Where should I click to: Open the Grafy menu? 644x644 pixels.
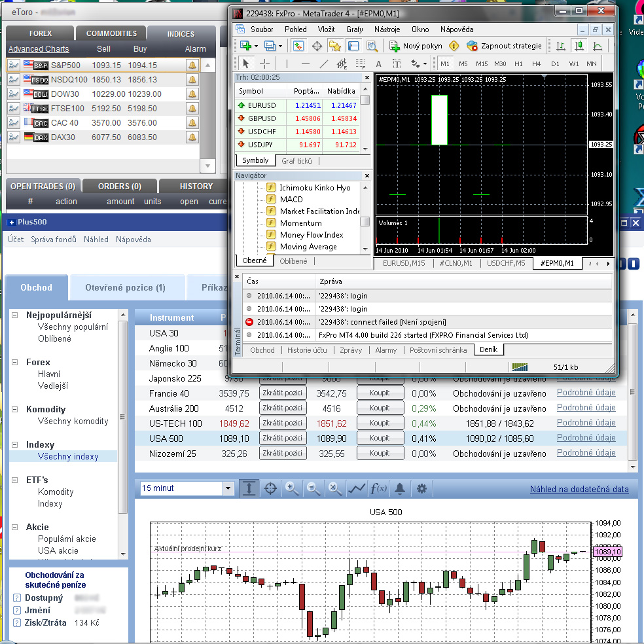(x=354, y=29)
